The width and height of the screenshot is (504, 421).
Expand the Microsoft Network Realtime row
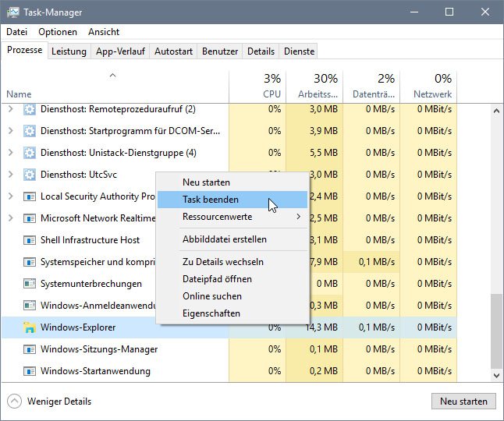click(x=11, y=218)
